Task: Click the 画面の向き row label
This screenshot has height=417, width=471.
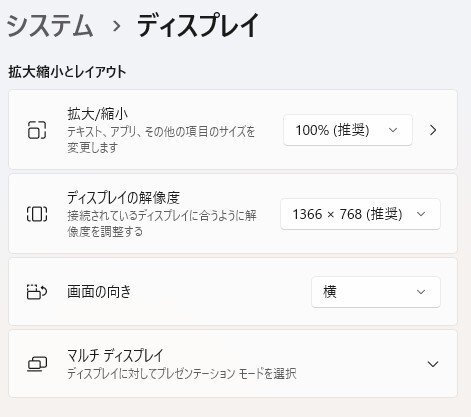Action: (99, 292)
